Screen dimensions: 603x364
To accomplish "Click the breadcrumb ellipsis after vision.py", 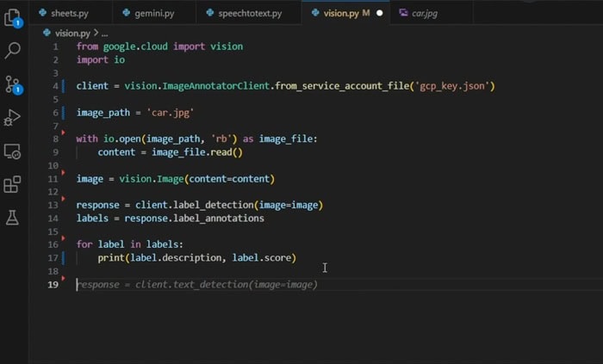I will coord(104,34).
